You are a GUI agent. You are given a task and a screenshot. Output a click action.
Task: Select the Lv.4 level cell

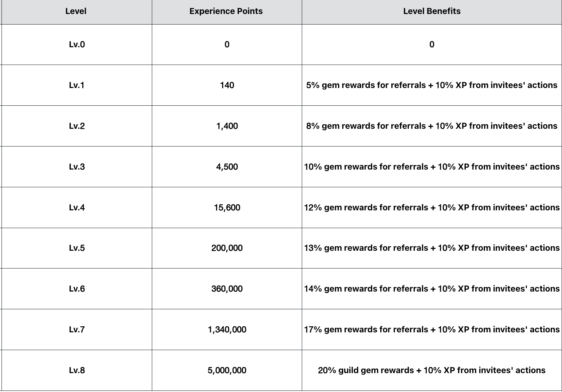pyautogui.click(x=77, y=208)
